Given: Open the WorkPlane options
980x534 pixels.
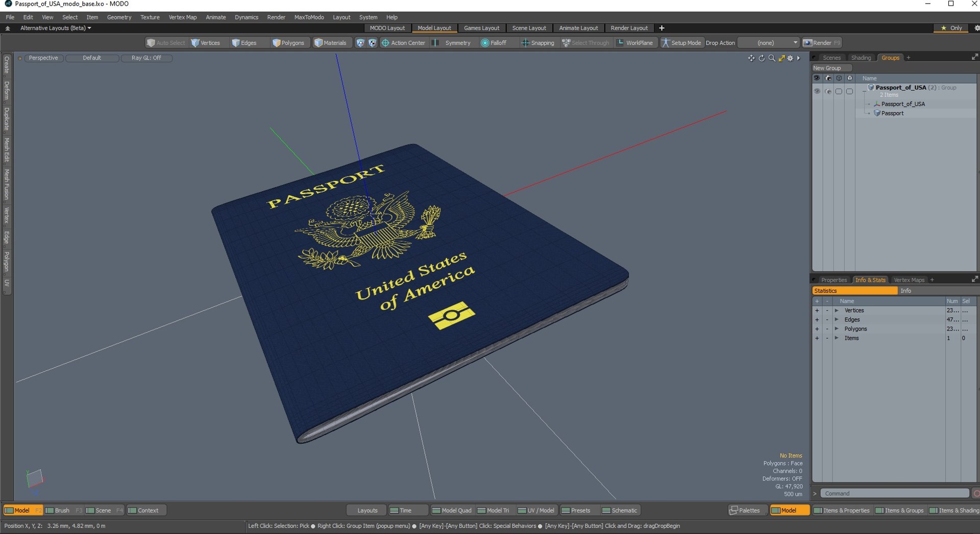Looking at the screenshot, I should 635,43.
